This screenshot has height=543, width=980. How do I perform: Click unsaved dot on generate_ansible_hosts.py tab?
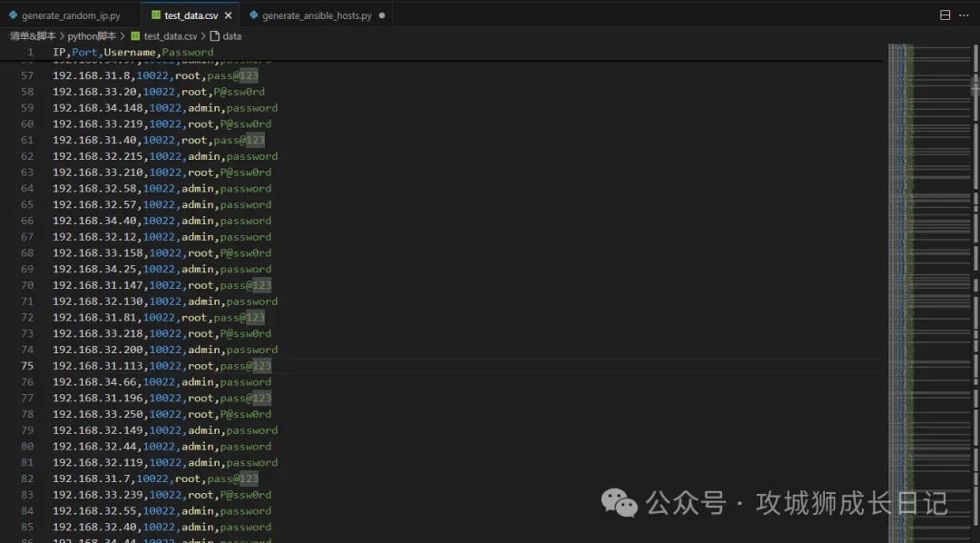[x=381, y=15]
